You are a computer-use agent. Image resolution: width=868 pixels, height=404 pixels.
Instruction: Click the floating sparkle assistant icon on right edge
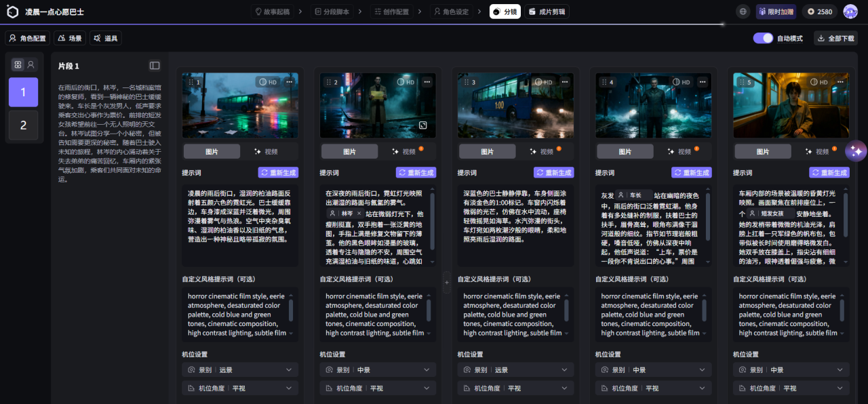(x=856, y=150)
